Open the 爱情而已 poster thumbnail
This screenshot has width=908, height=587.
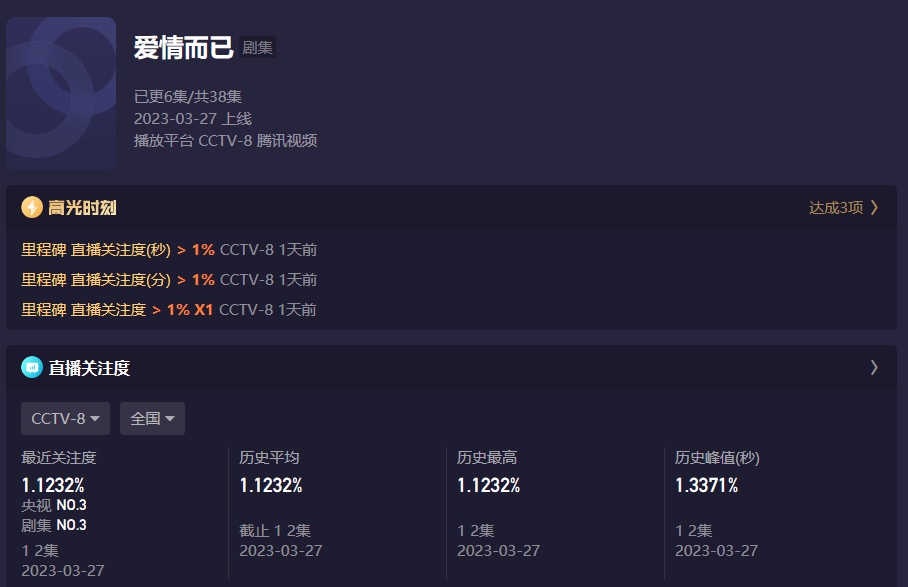(61, 93)
